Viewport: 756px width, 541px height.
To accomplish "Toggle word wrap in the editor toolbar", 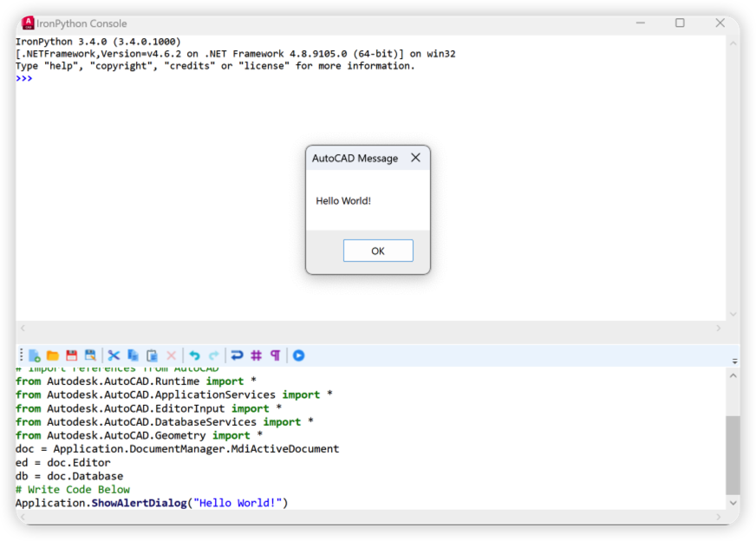I will [237, 355].
